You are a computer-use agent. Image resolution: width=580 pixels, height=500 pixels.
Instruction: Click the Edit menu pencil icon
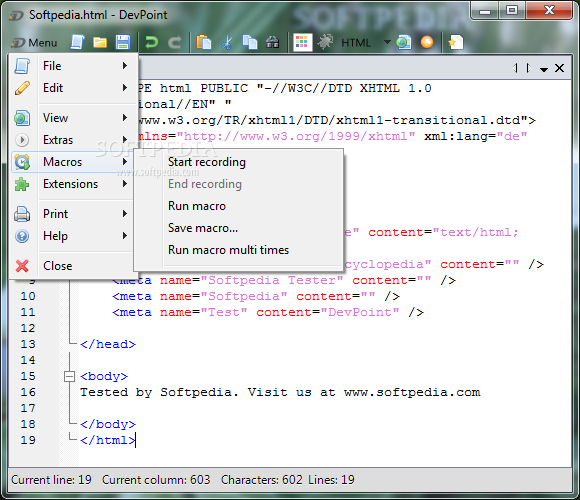(22, 88)
